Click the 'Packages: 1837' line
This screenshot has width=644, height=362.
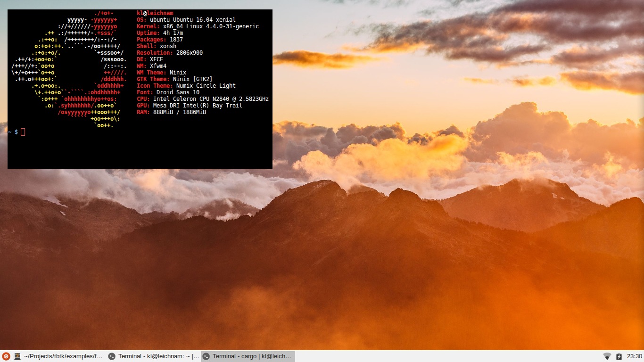[160, 40]
